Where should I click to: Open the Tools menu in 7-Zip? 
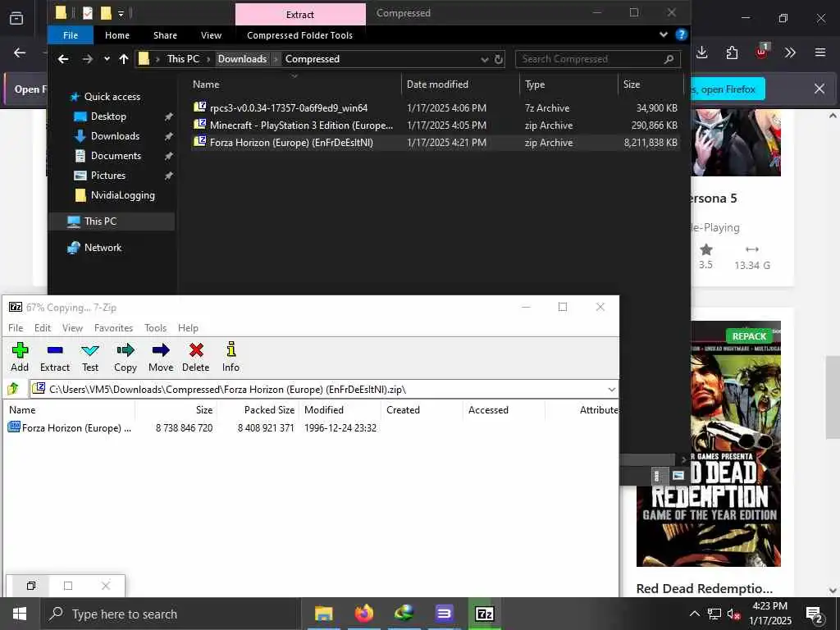tap(155, 328)
